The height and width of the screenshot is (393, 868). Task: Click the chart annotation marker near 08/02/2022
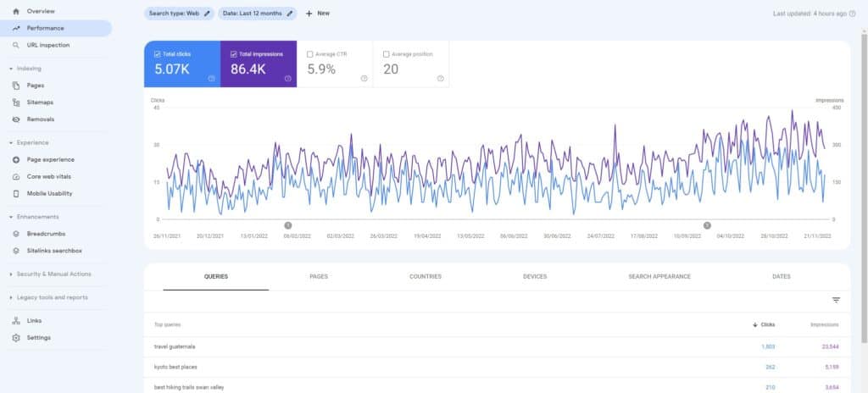288,225
